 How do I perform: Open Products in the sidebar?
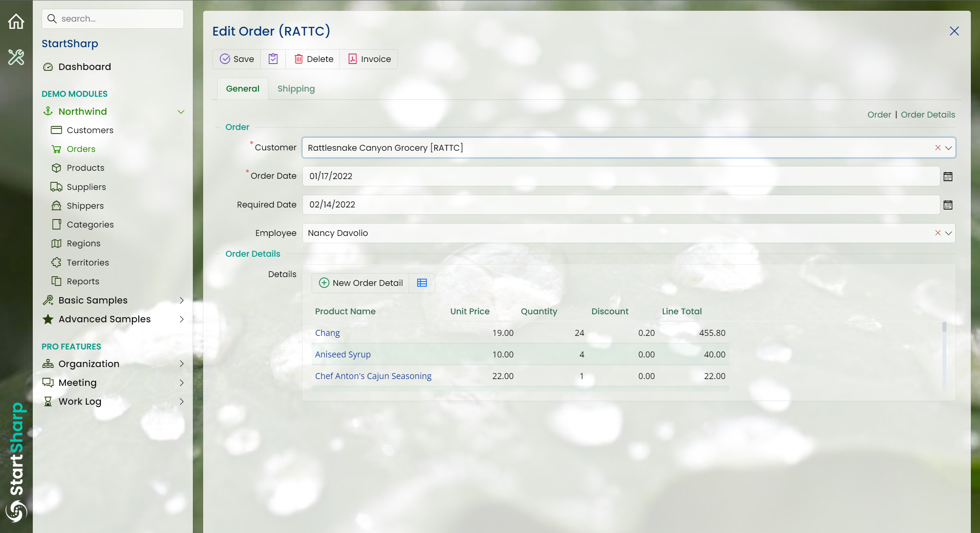(x=85, y=168)
